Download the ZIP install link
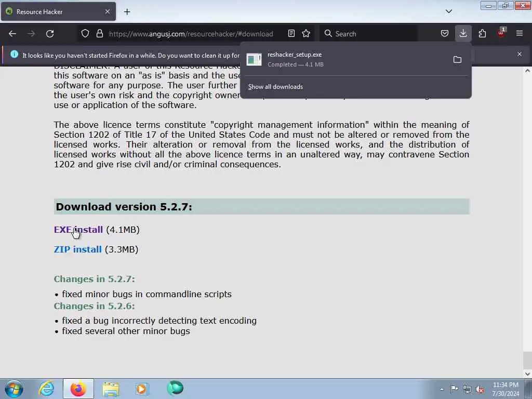Screen dimensions: 532x399 tap(78, 249)
